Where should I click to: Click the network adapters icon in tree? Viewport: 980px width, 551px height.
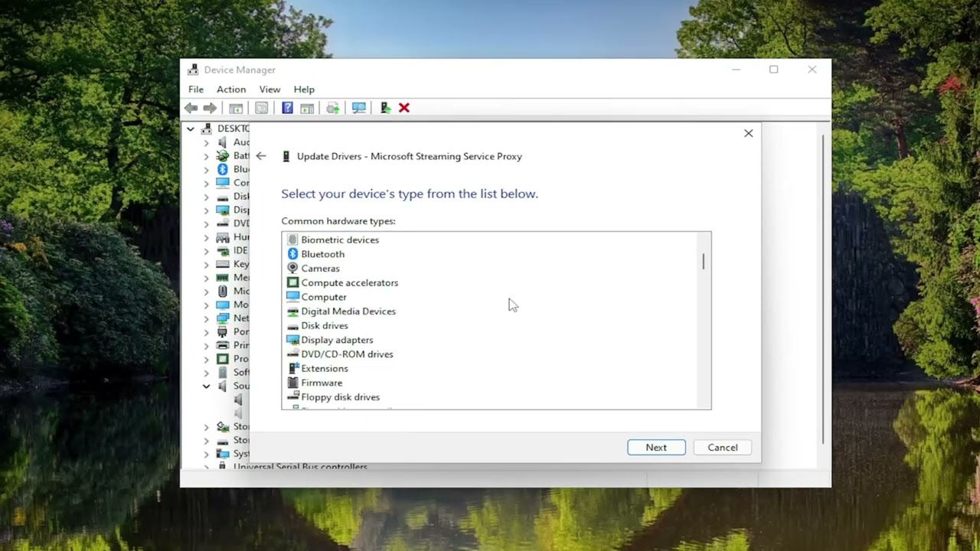click(x=223, y=318)
